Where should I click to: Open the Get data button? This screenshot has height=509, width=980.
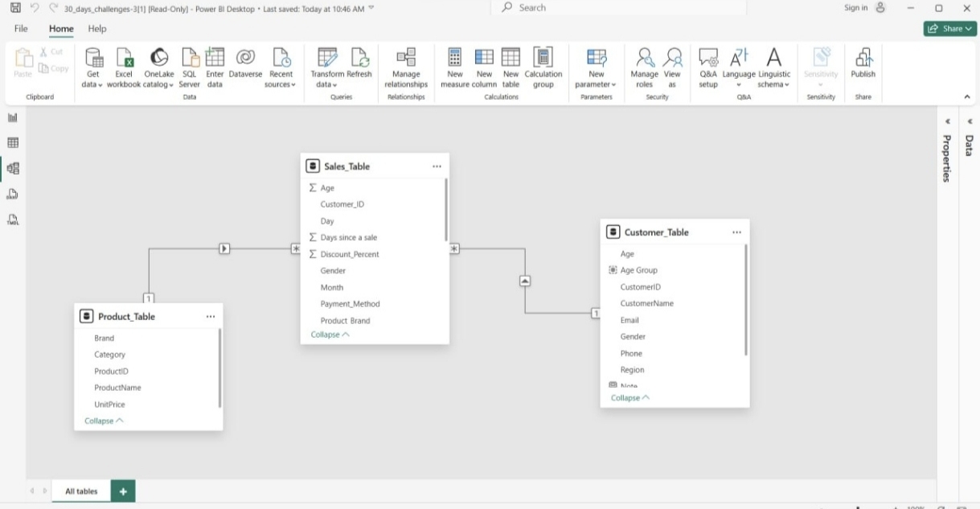tap(93, 68)
